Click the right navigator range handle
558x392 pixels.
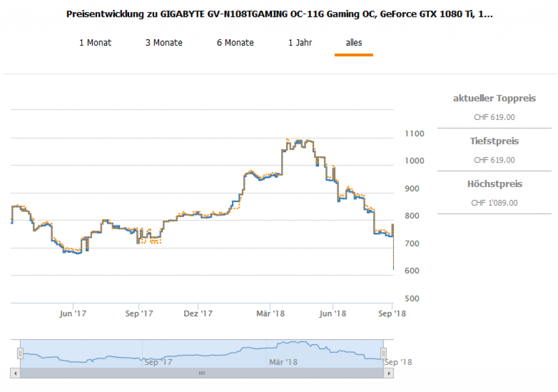[x=383, y=353]
